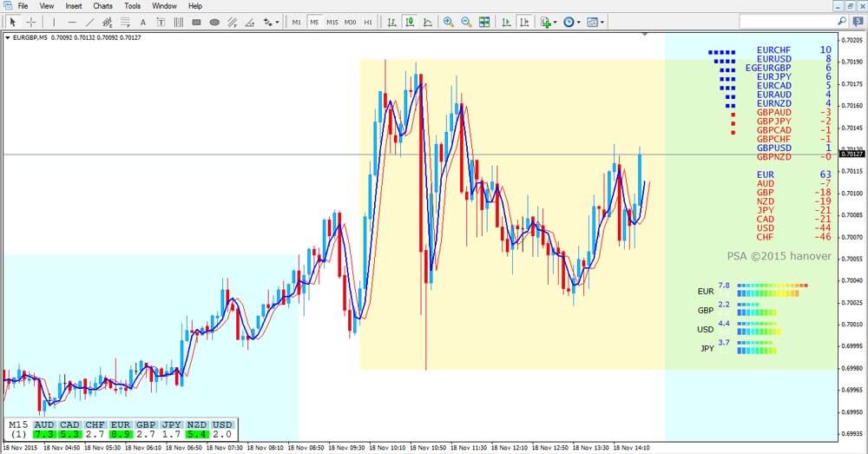Click the EUR 8.9 cell in M15 table
The height and width of the screenshot is (454, 868).
[x=120, y=435]
